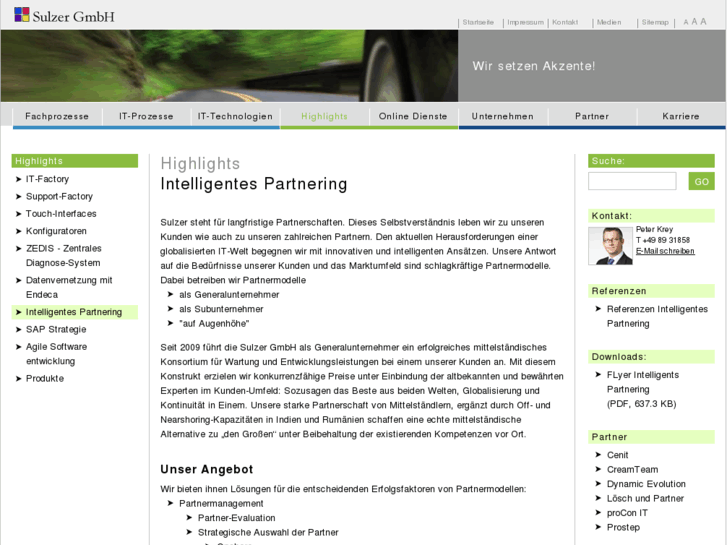Open Agile Software entwicklung entry
This screenshot has height=545, width=727.
(57, 353)
